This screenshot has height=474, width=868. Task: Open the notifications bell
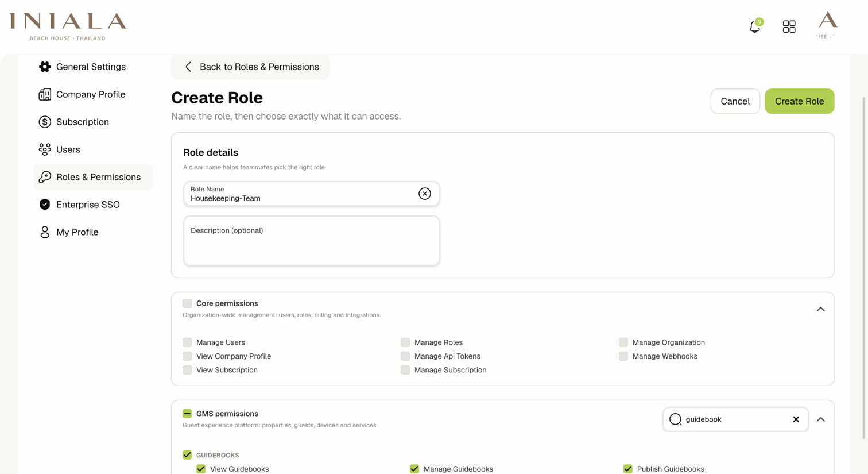point(755,26)
